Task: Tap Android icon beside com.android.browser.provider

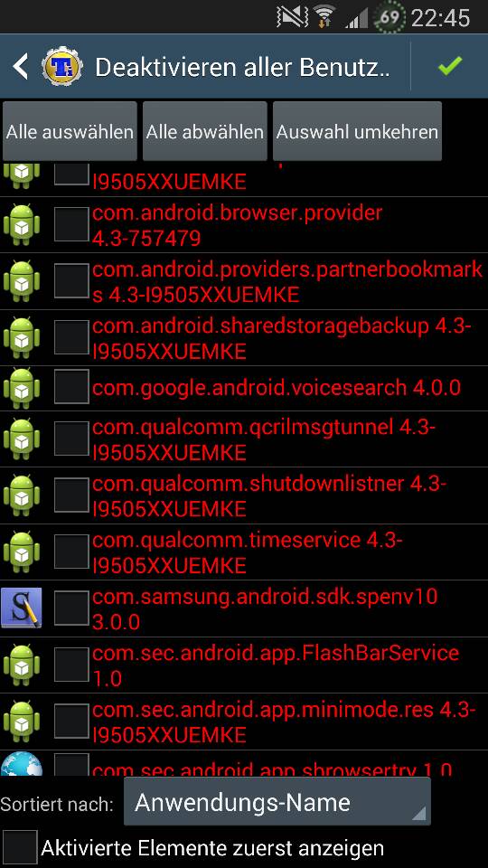Action: coord(22,225)
